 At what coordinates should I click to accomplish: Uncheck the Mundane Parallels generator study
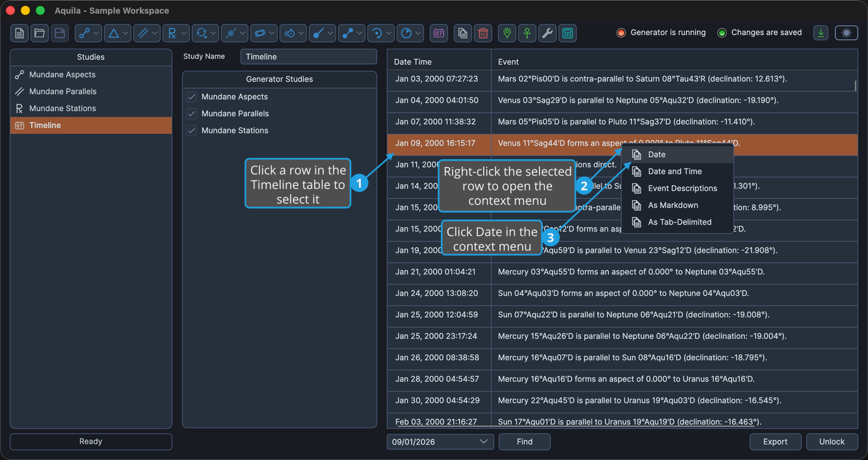click(x=192, y=114)
